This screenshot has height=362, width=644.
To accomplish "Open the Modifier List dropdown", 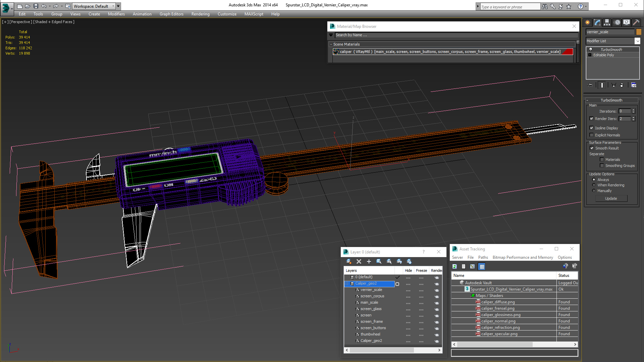I will (637, 41).
